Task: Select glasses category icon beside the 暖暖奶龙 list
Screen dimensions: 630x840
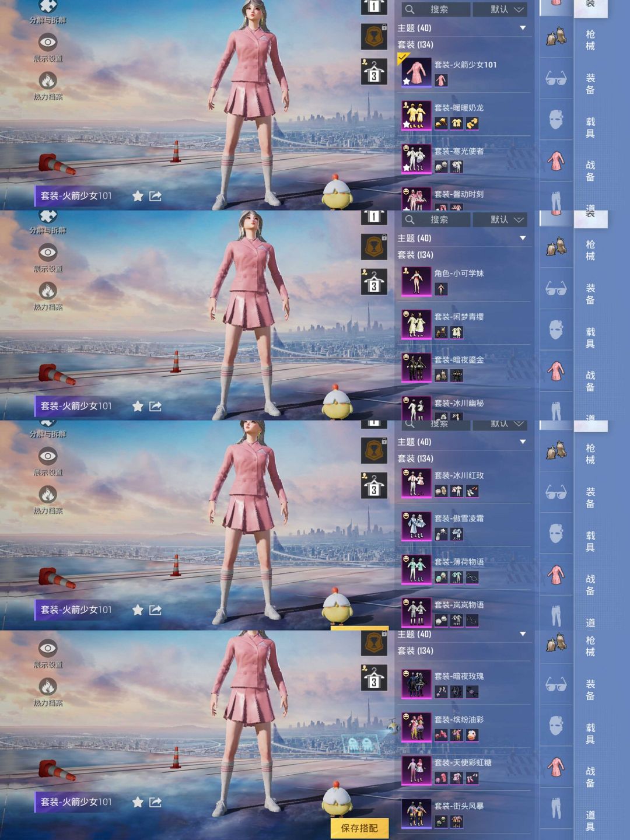Action: (x=556, y=78)
